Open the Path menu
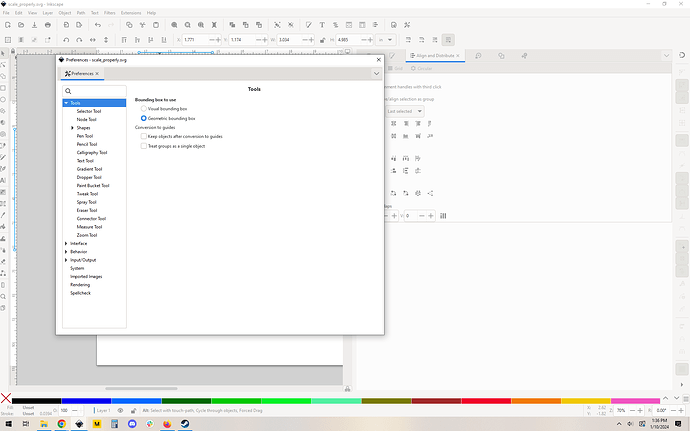The height and width of the screenshot is (431, 690). coord(81,13)
